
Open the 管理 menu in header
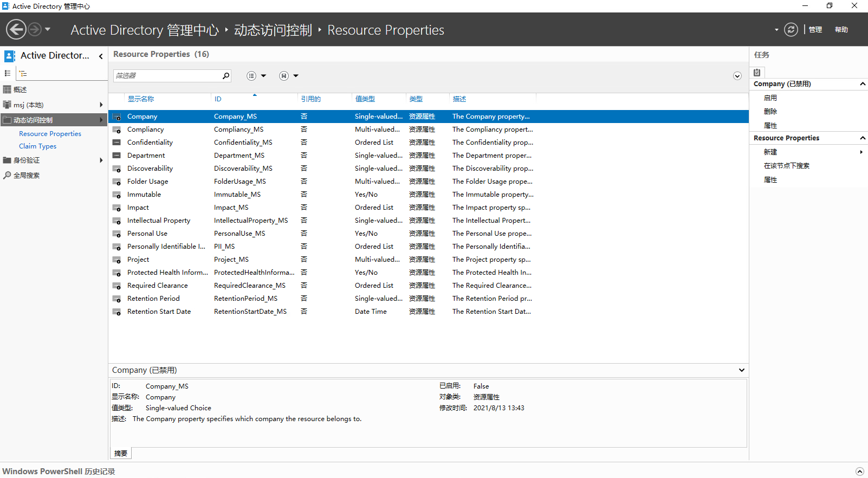pos(815,30)
